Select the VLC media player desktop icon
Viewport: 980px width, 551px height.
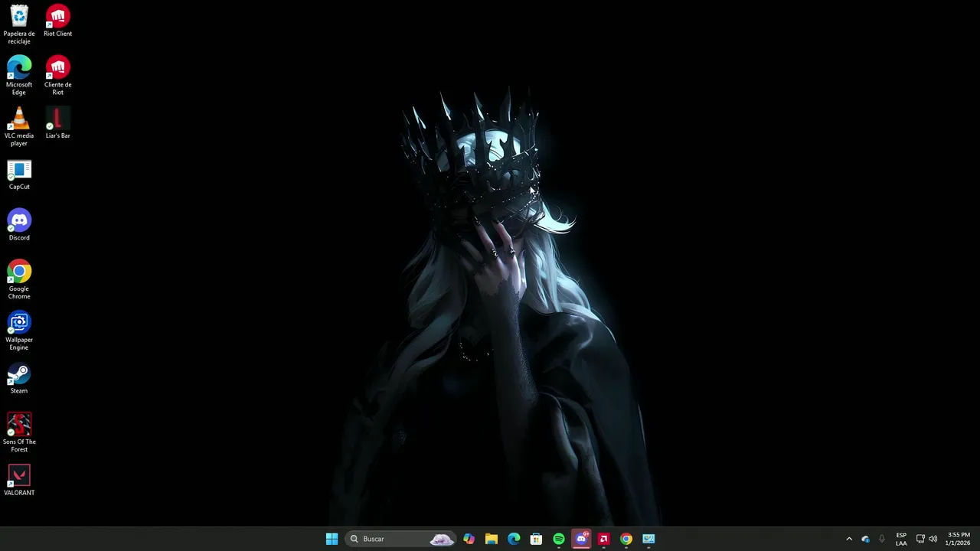pos(19,126)
